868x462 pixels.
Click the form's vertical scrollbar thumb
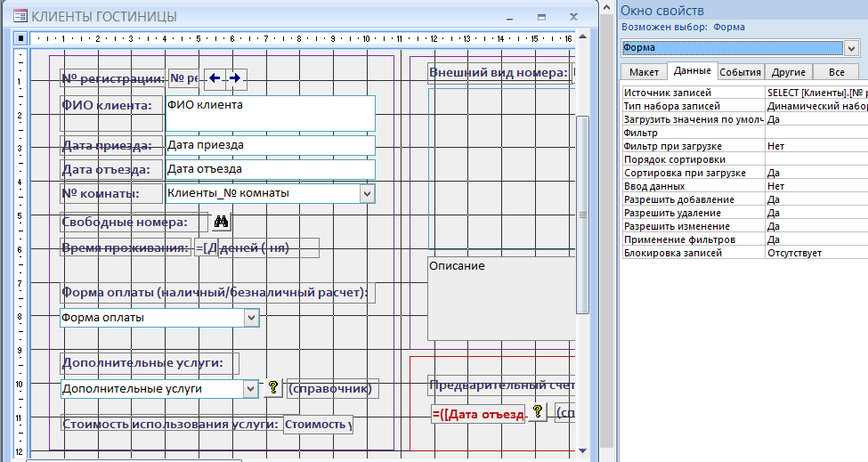click(x=583, y=214)
